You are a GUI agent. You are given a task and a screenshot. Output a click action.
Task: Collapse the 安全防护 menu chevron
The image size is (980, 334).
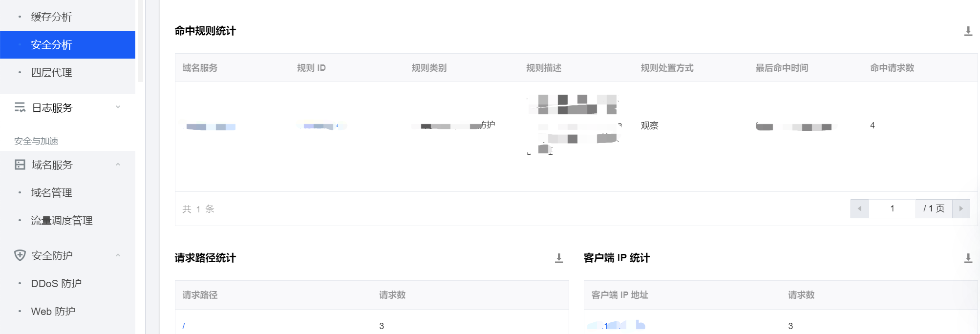coord(118,255)
